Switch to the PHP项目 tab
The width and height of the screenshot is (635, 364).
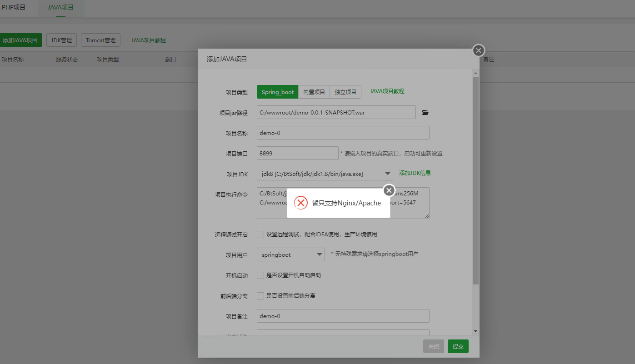coord(14,8)
